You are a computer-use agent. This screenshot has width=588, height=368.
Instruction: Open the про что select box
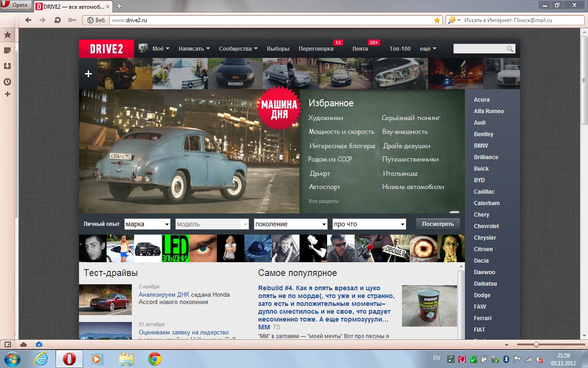369,224
